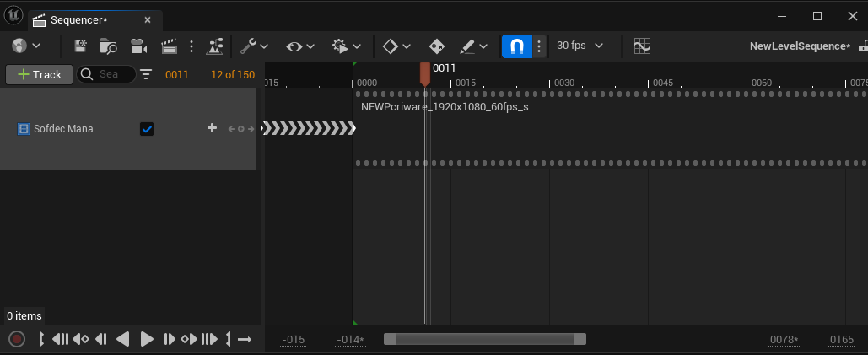
Task: Click the plus icon on Sofdec Mana track
Action: pos(212,128)
